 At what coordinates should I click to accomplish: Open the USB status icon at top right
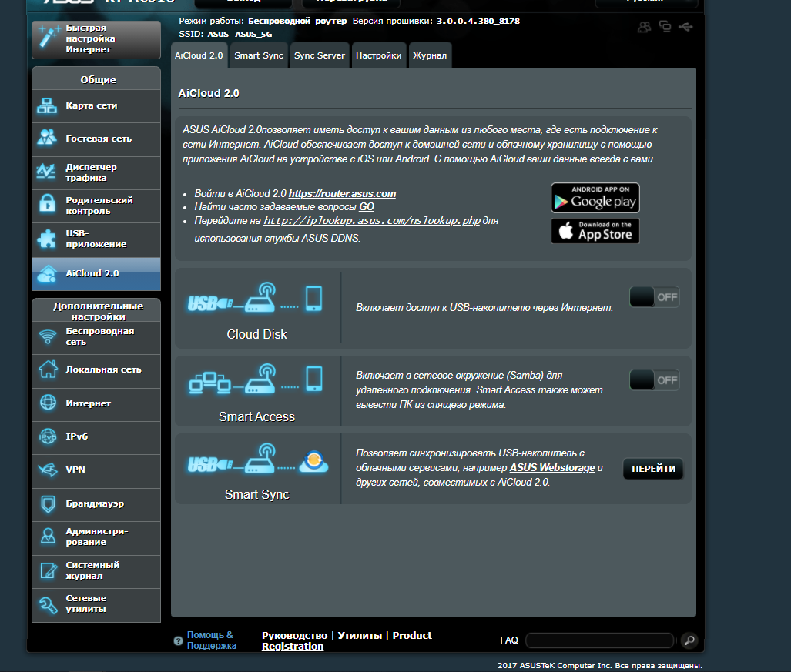[687, 28]
